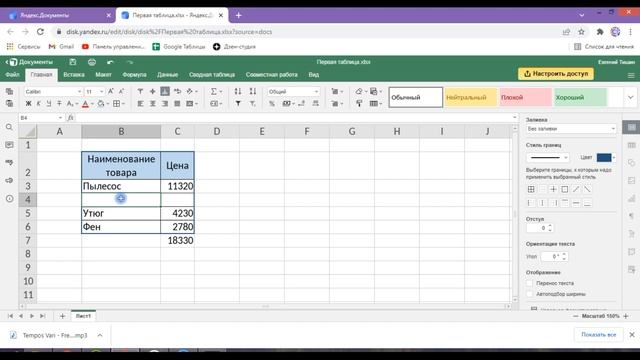The width and height of the screenshot is (640, 360).
Task: Align cell text right
Action: (x=165, y=104)
